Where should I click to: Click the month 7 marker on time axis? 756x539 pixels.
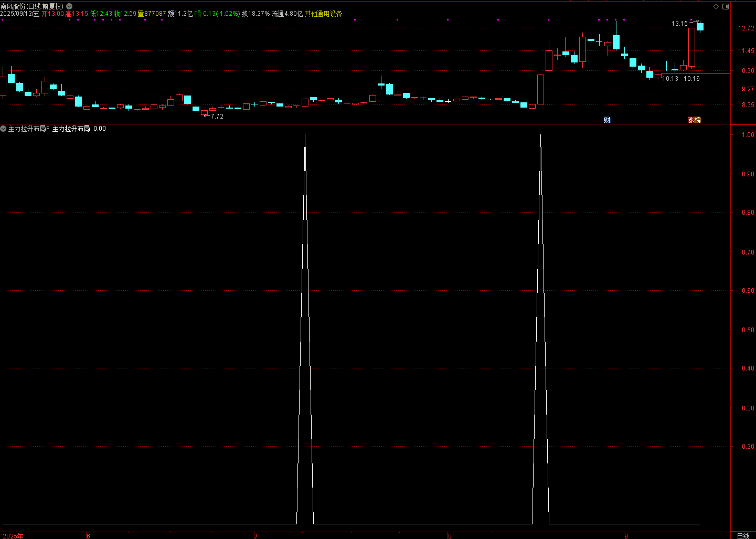[256, 536]
